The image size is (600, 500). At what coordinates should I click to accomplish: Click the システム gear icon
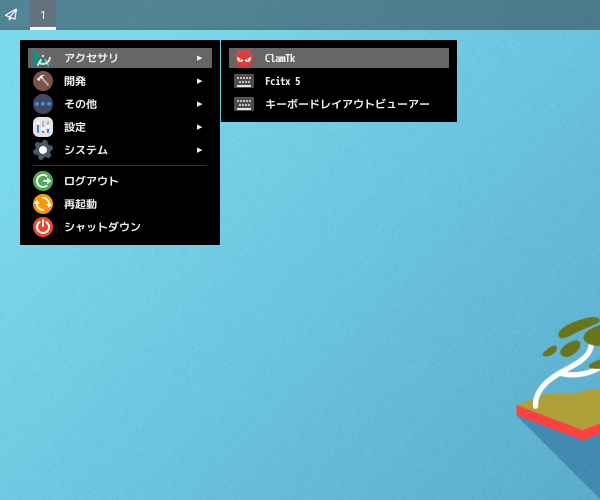pyautogui.click(x=43, y=150)
